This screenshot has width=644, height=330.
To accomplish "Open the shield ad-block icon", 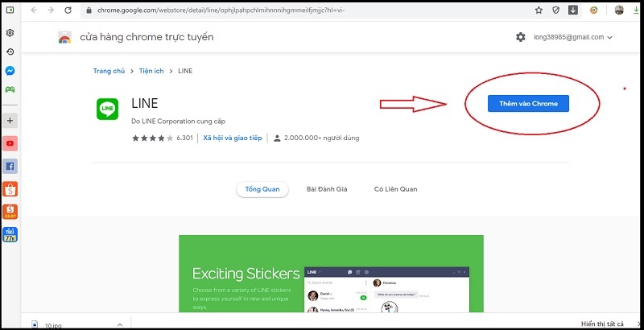I will tap(555, 10).
